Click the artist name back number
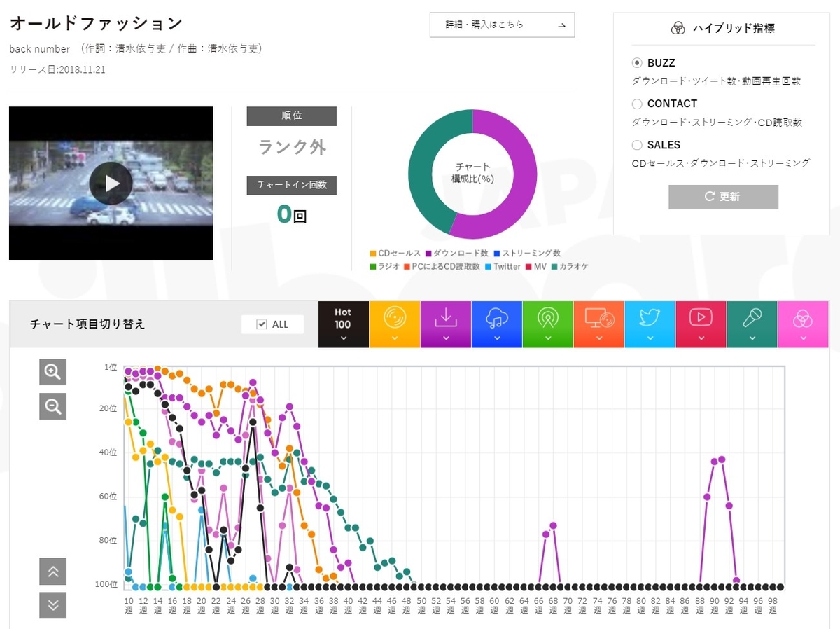 click(40, 49)
